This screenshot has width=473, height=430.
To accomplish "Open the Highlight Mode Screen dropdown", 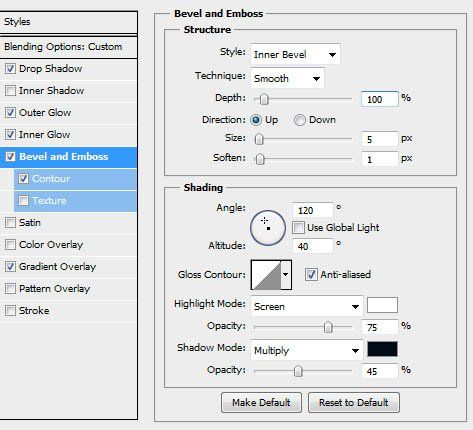I will tap(307, 306).
